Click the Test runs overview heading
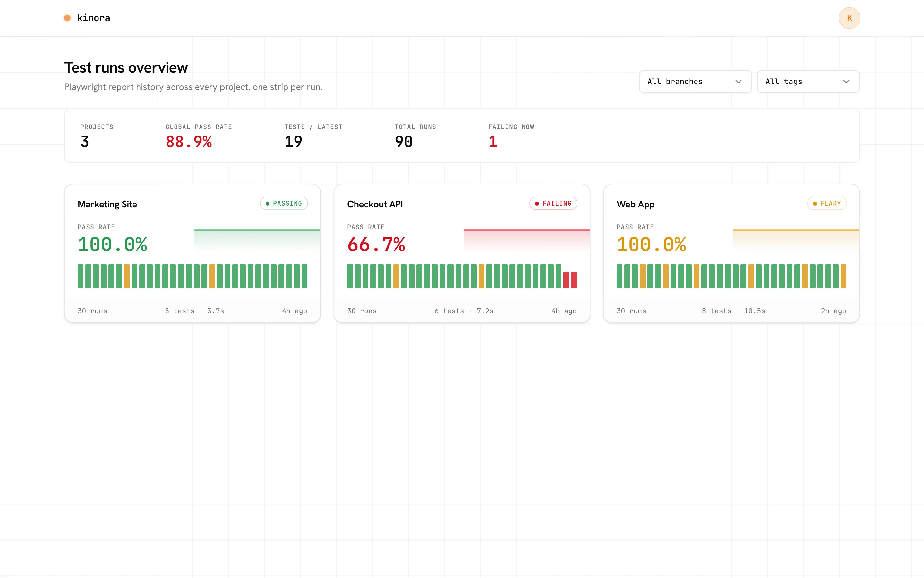The width and height of the screenshot is (924, 578). point(126,68)
